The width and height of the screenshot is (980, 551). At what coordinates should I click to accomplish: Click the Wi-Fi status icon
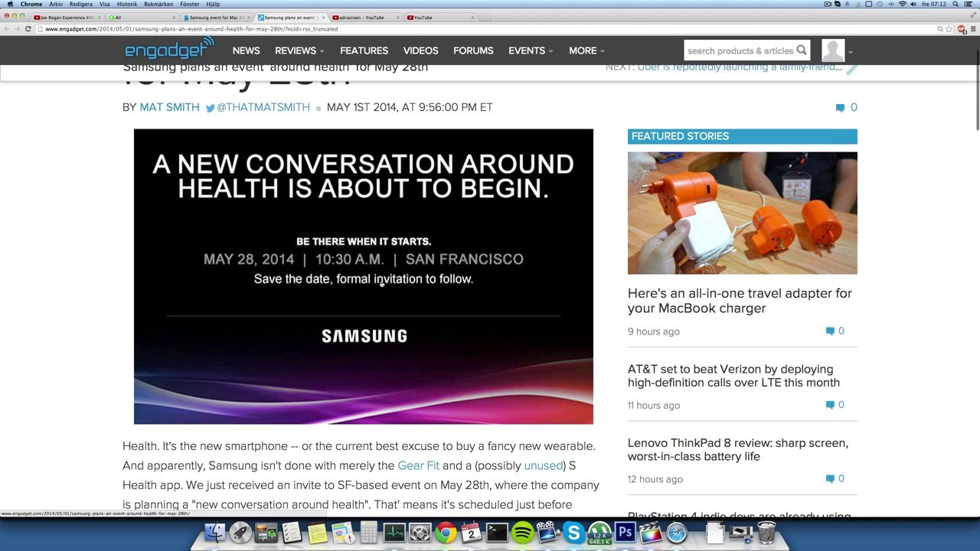tap(903, 4)
